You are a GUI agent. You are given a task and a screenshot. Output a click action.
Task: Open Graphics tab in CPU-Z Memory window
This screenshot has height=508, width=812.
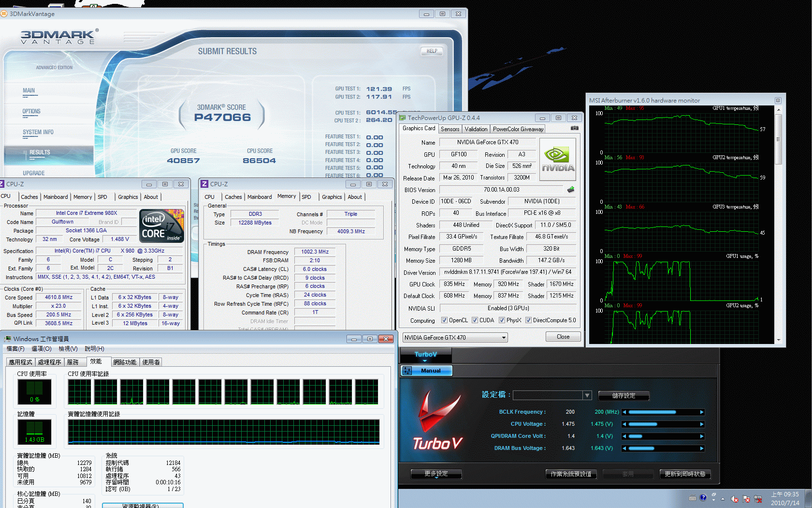(332, 197)
